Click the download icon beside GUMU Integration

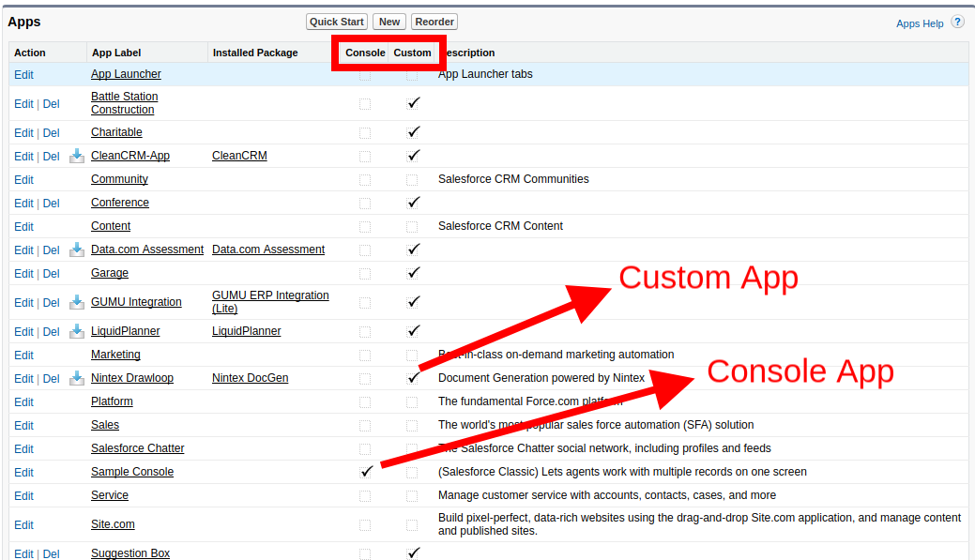[x=77, y=302]
